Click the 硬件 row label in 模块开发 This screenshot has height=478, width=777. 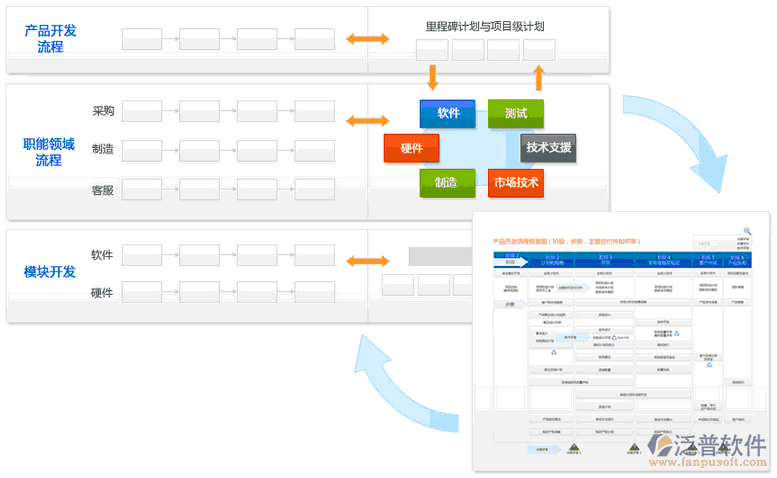pos(102,293)
